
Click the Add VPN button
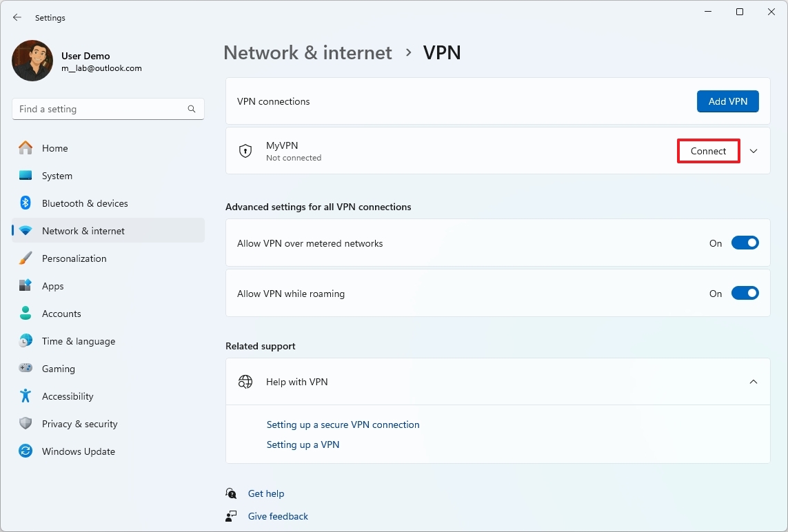[x=727, y=101]
